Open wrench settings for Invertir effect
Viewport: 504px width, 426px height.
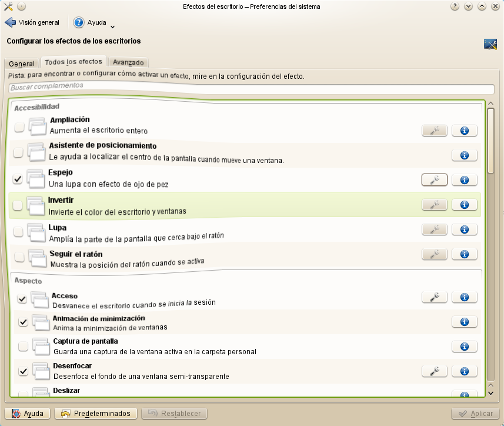[434, 205]
